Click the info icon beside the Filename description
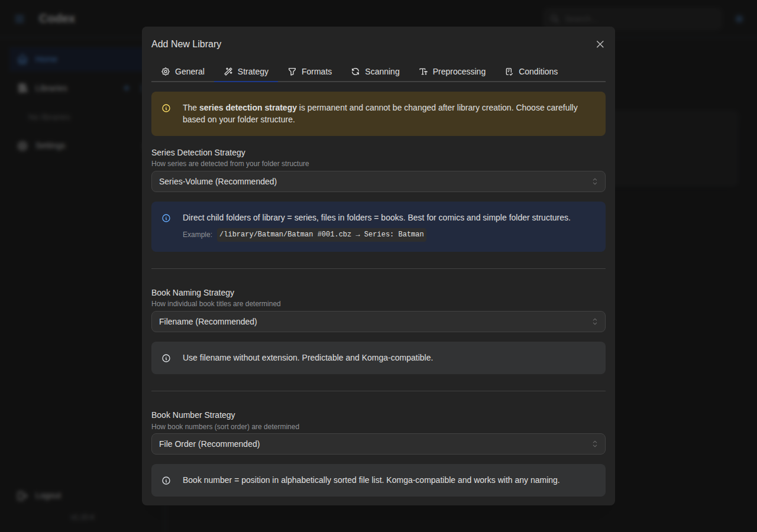This screenshot has height=532, width=757. click(166, 358)
